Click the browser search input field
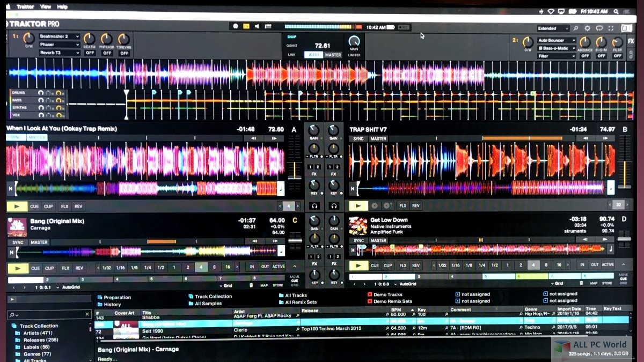 point(49,314)
